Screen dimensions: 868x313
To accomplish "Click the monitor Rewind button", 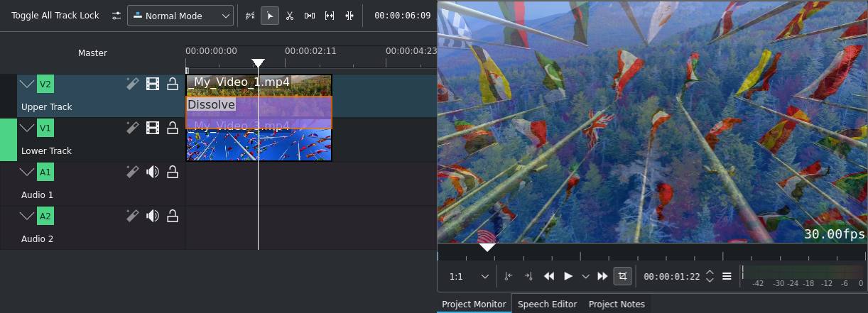I will (548, 277).
